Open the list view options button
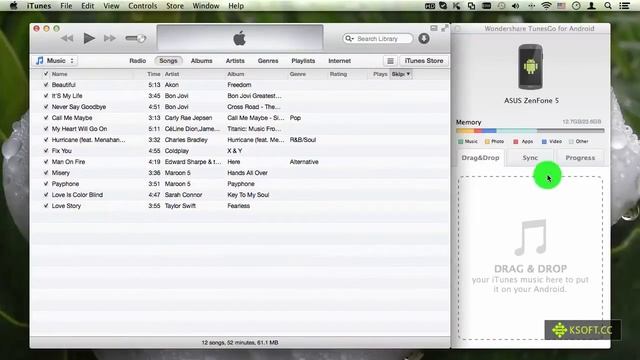 390,61
